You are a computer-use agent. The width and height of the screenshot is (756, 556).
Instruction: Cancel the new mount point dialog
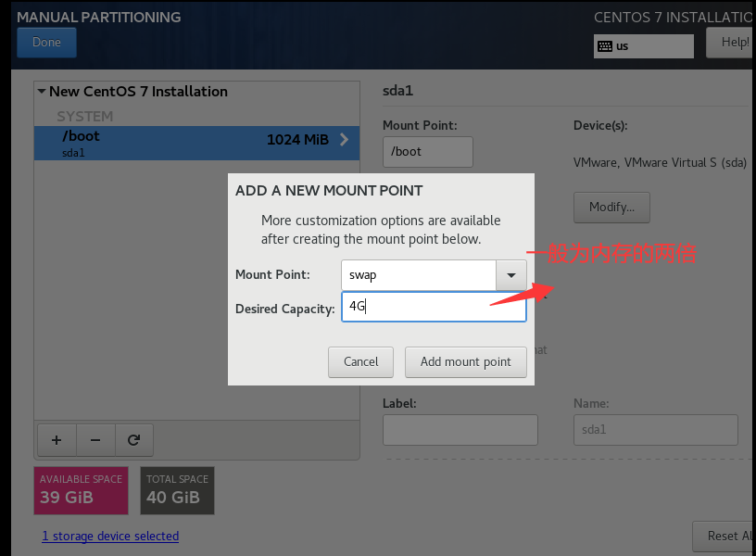360,362
